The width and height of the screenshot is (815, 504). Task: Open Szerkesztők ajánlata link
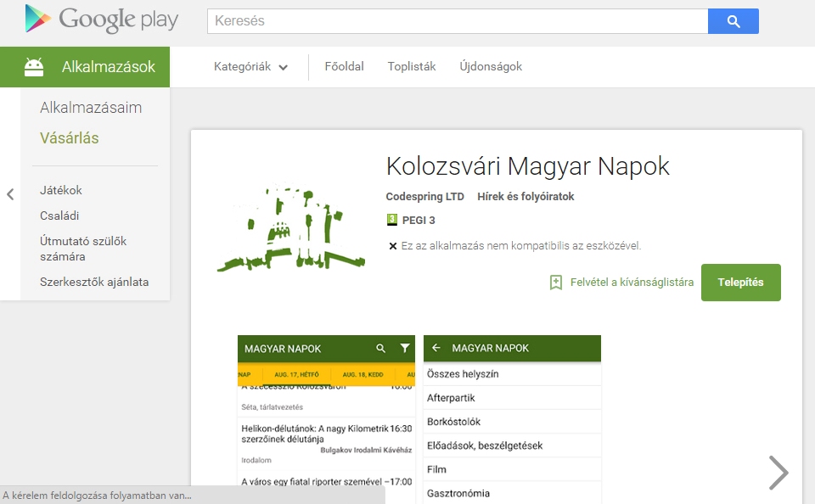[x=94, y=283]
